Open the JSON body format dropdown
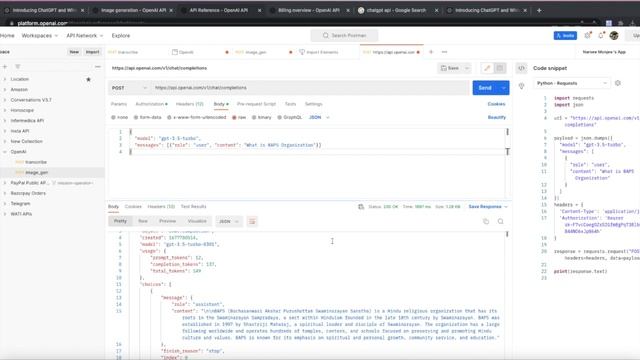Image resolution: width=640 pixels, height=360 pixels. [319, 118]
